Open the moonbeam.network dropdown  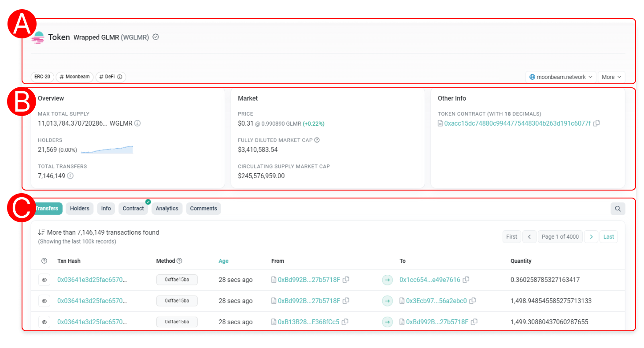[560, 77]
